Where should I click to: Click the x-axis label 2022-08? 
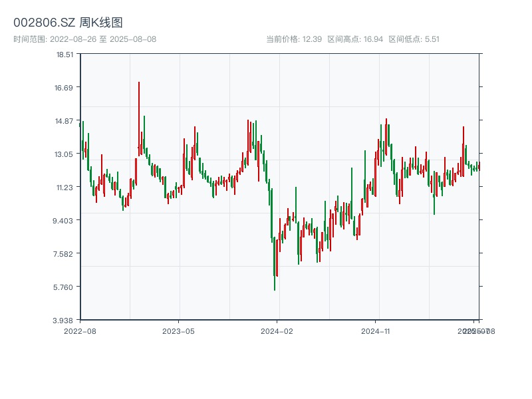[80, 331]
